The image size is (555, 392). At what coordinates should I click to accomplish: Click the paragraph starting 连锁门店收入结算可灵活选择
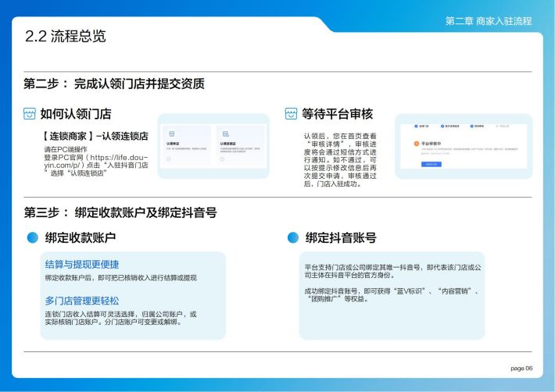[x=120, y=318]
